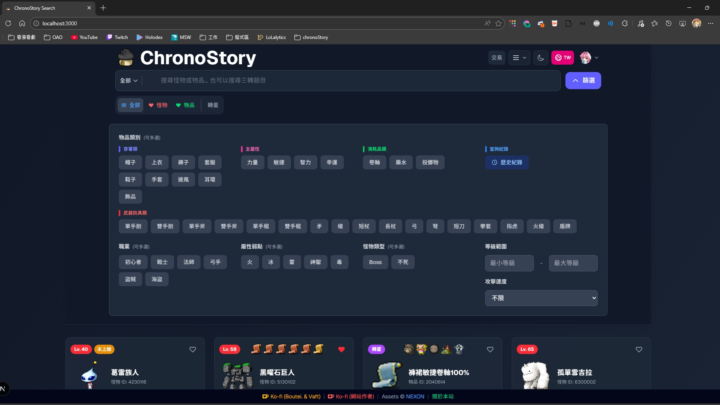The width and height of the screenshot is (720, 405).
Task: Collapse filters with the 篩選 button
Action: [583, 81]
